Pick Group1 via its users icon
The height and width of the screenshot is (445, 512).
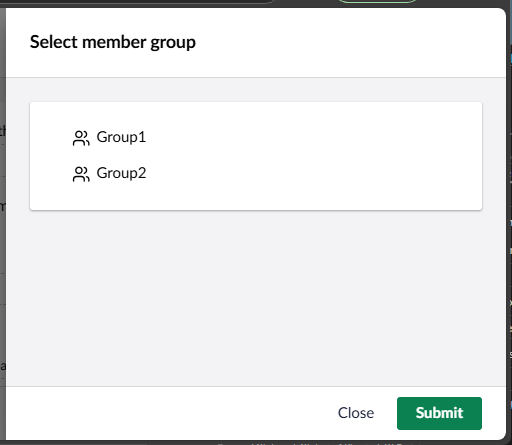pos(81,138)
